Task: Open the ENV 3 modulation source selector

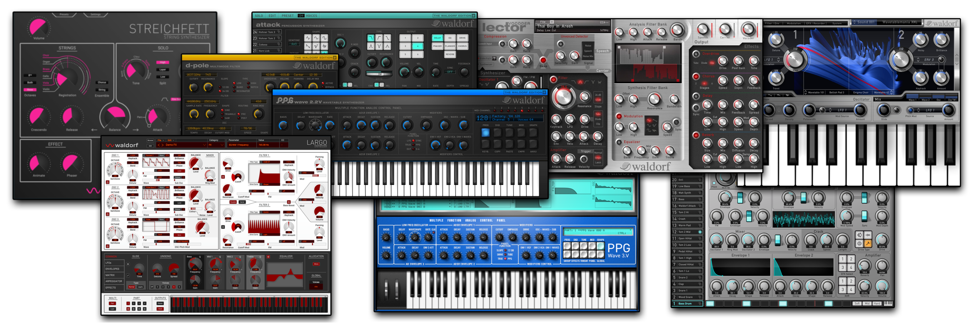Action: pos(926,60)
